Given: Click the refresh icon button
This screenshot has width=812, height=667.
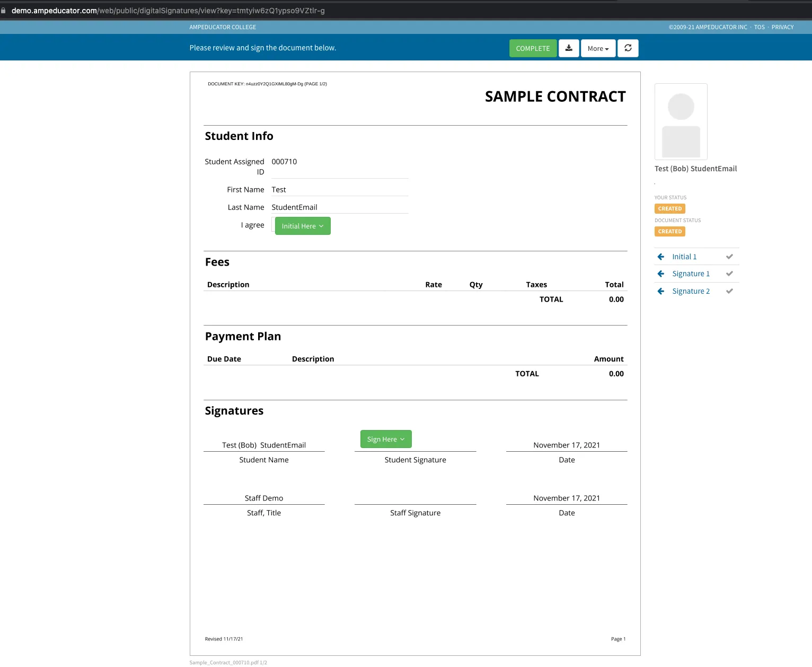Looking at the screenshot, I should [x=628, y=48].
